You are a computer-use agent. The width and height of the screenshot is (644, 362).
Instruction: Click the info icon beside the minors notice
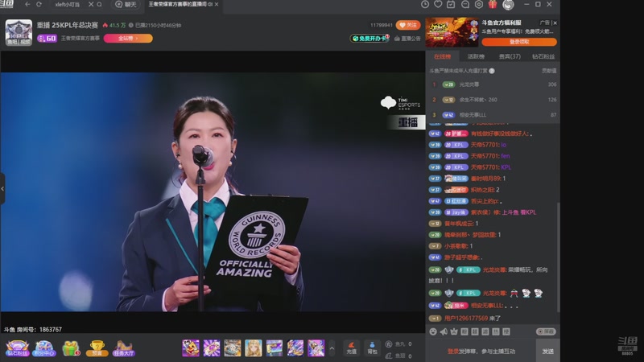[x=492, y=71]
